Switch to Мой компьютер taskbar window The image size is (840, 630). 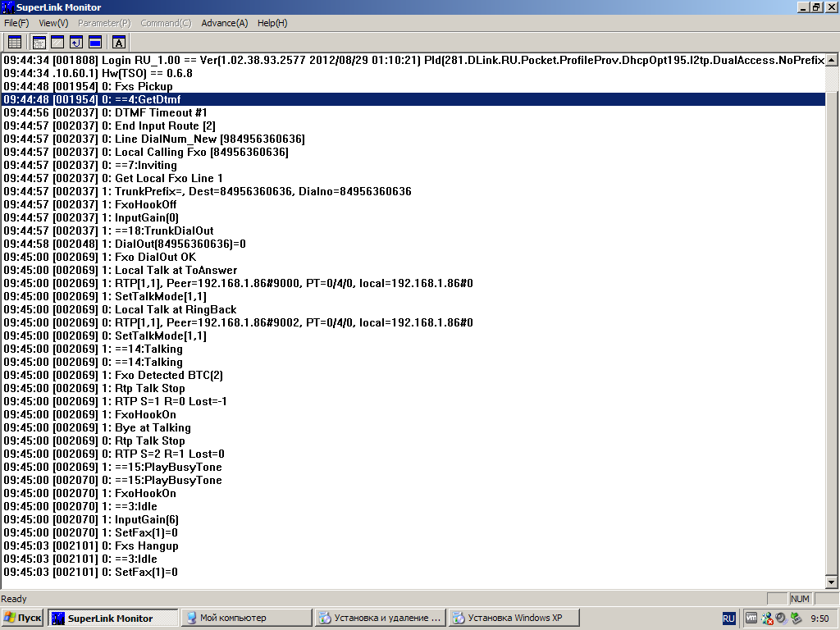246,618
